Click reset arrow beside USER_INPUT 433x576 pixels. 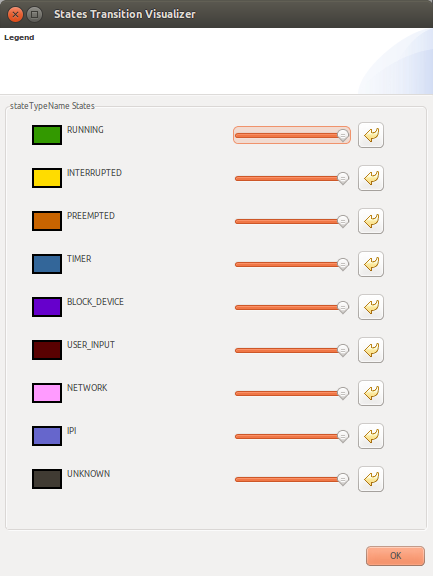point(371,350)
